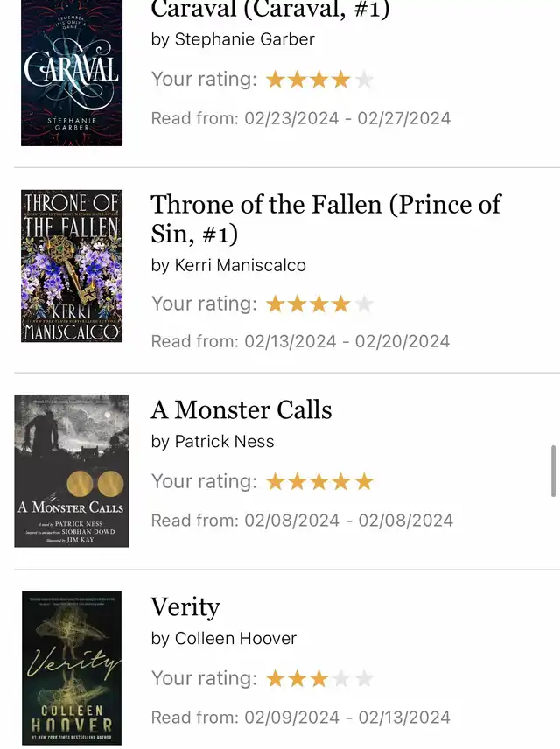Open the Verity book cover
This screenshot has width=560, height=749.
click(x=72, y=668)
